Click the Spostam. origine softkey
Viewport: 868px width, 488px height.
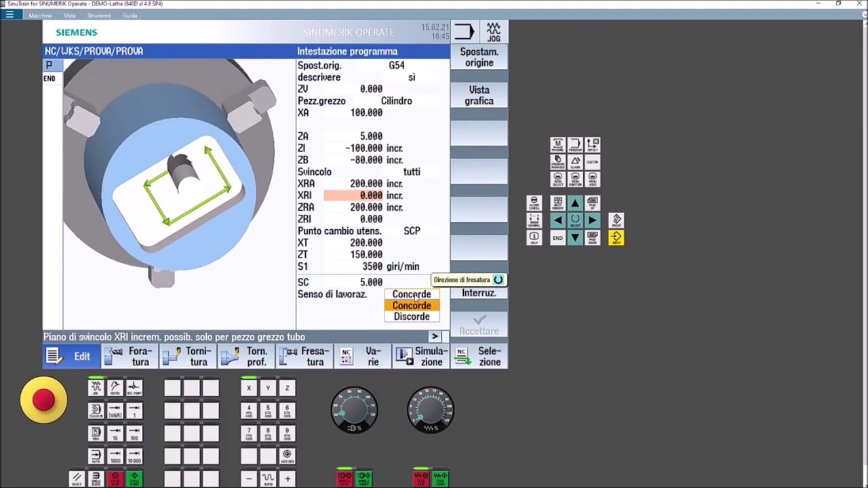[x=479, y=58]
